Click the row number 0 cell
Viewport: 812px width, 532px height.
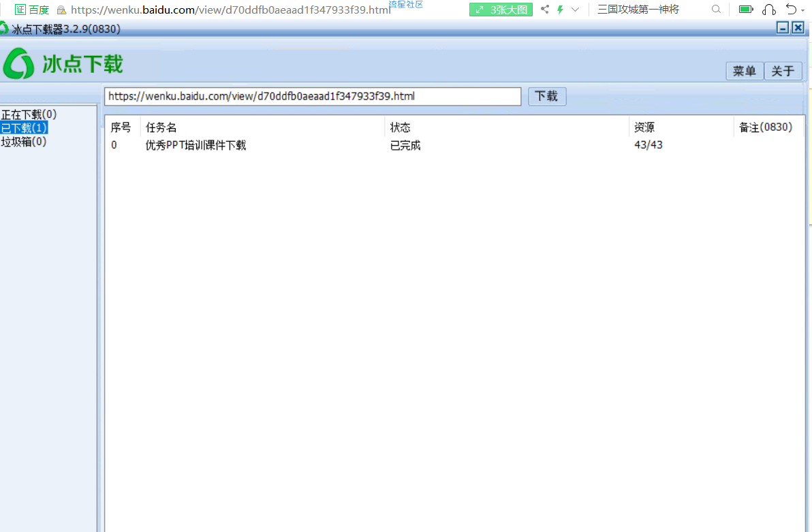pos(114,146)
